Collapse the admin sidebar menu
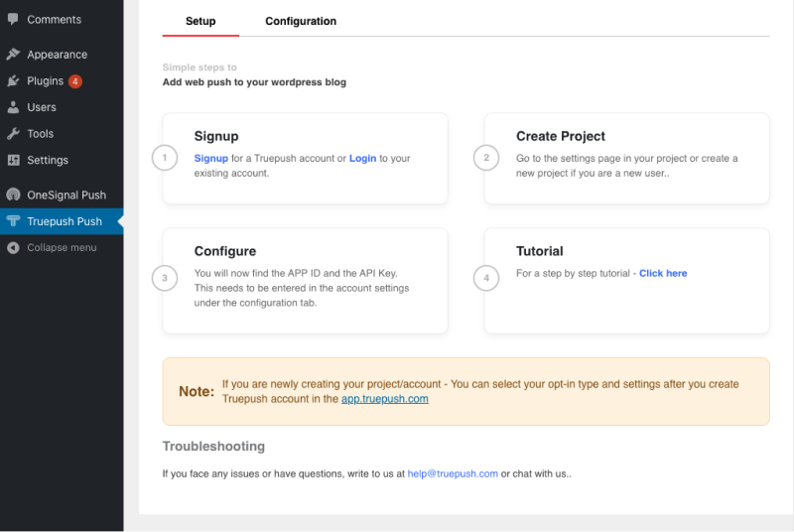794x532 pixels. pos(62,247)
